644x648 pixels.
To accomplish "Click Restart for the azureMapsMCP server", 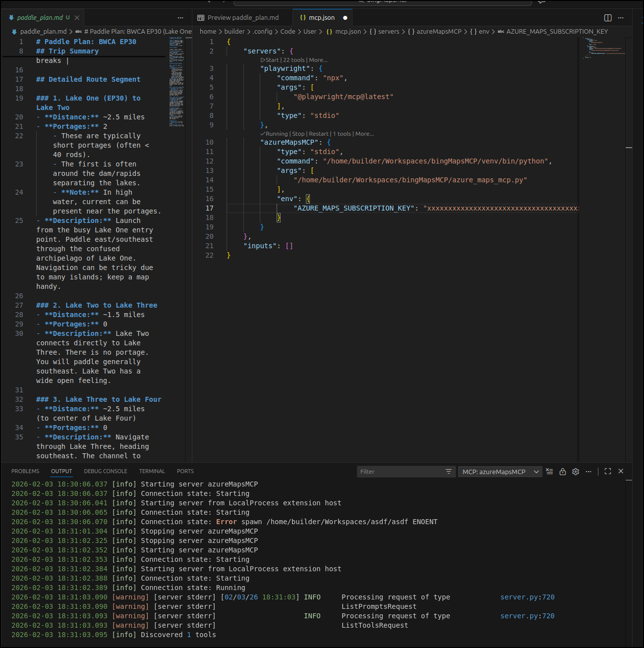I will [318, 134].
